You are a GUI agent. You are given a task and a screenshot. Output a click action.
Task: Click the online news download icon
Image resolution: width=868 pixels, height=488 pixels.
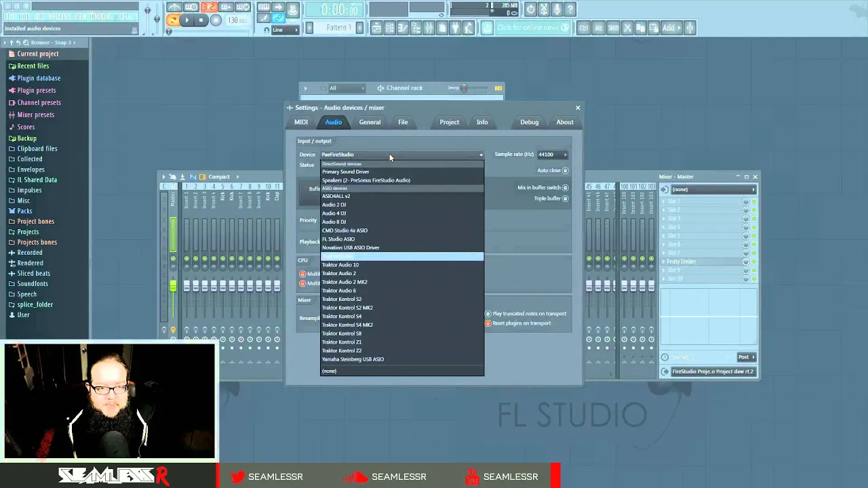(487, 28)
